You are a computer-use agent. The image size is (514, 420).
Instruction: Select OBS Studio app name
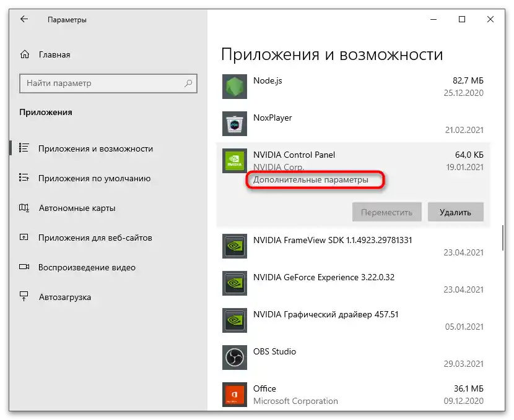274,351
